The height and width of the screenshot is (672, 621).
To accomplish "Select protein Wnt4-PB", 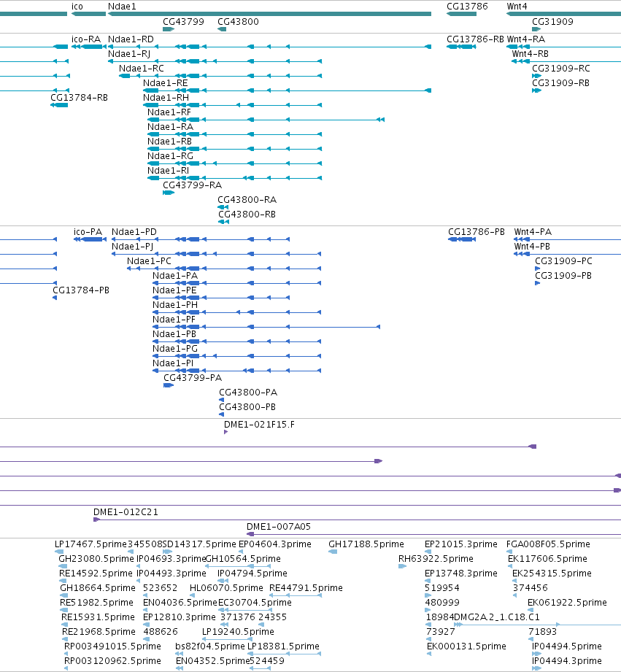I will pyautogui.click(x=568, y=254).
